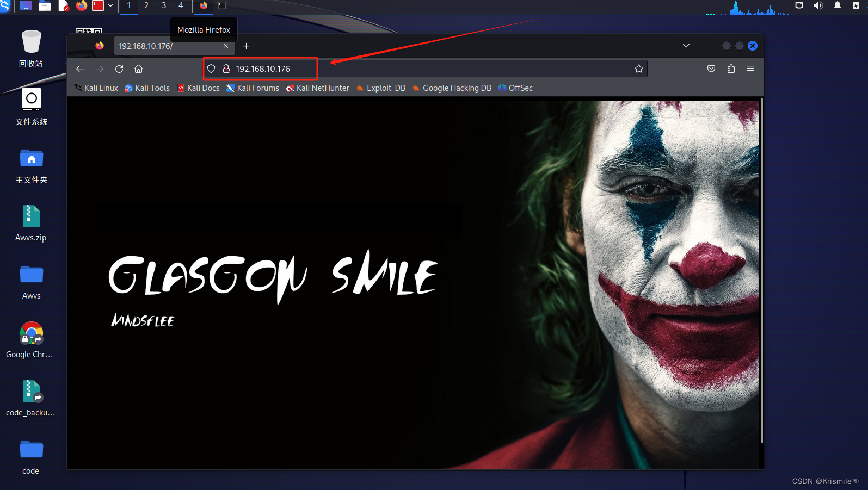
Task: Open the Google Hacking DB bookmark
Action: 452,88
